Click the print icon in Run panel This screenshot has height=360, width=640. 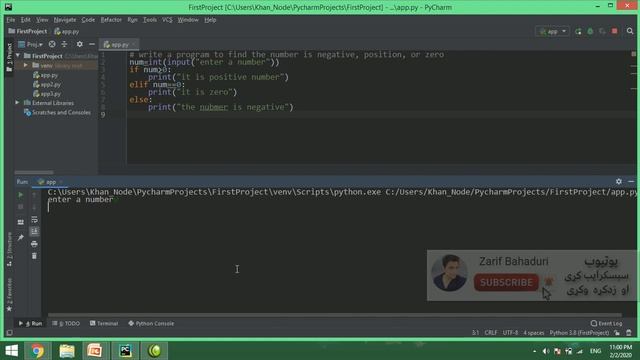tap(34, 244)
